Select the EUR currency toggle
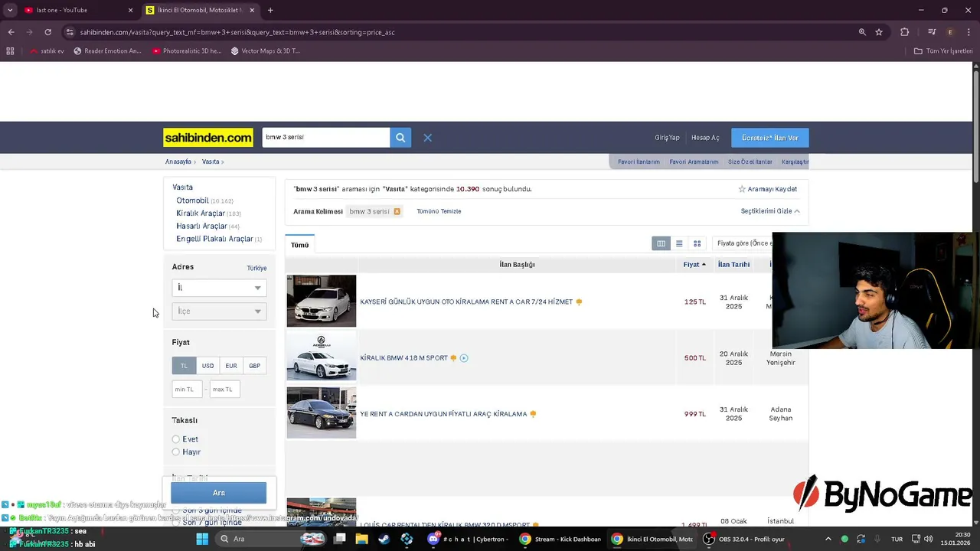980x551 pixels. (231, 366)
